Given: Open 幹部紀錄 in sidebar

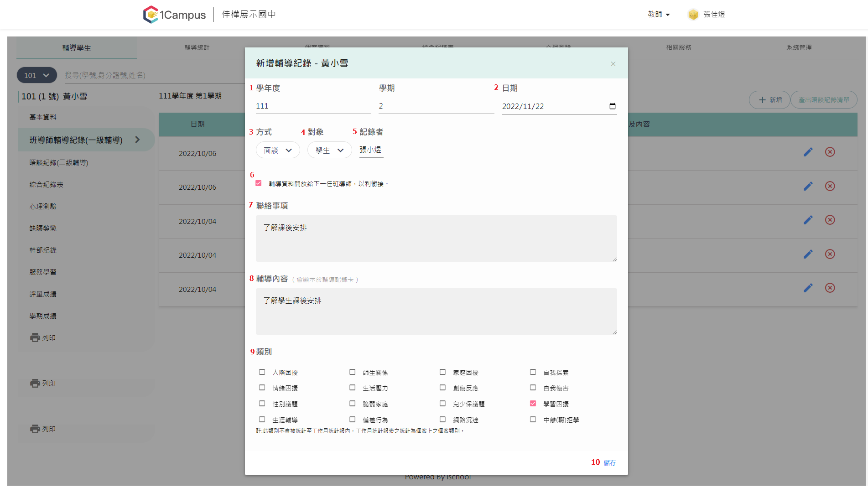Looking at the screenshot, I should [x=43, y=250].
